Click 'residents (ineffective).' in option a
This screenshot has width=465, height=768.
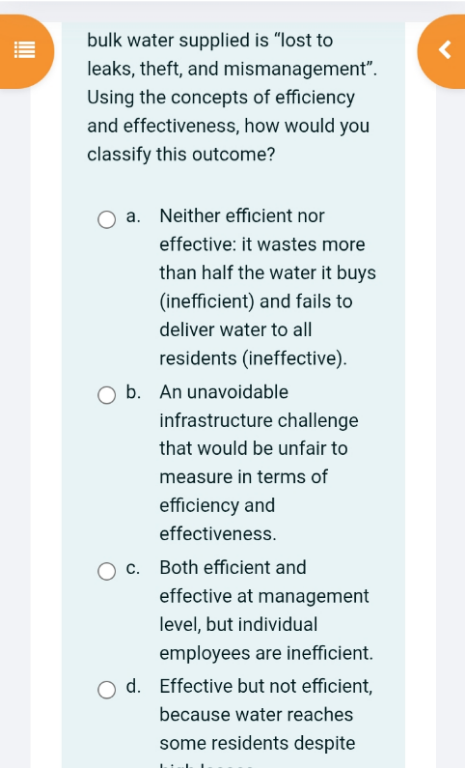click(253, 358)
